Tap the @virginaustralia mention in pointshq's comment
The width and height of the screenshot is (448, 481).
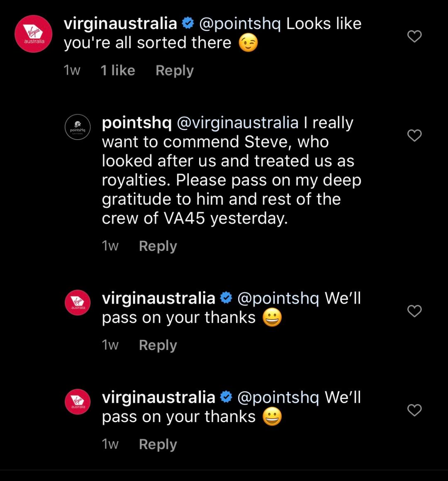click(x=237, y=123)
